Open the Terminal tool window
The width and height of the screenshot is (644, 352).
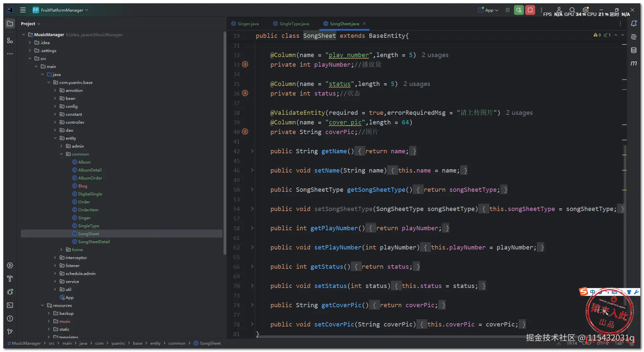(x=10, y=305)
